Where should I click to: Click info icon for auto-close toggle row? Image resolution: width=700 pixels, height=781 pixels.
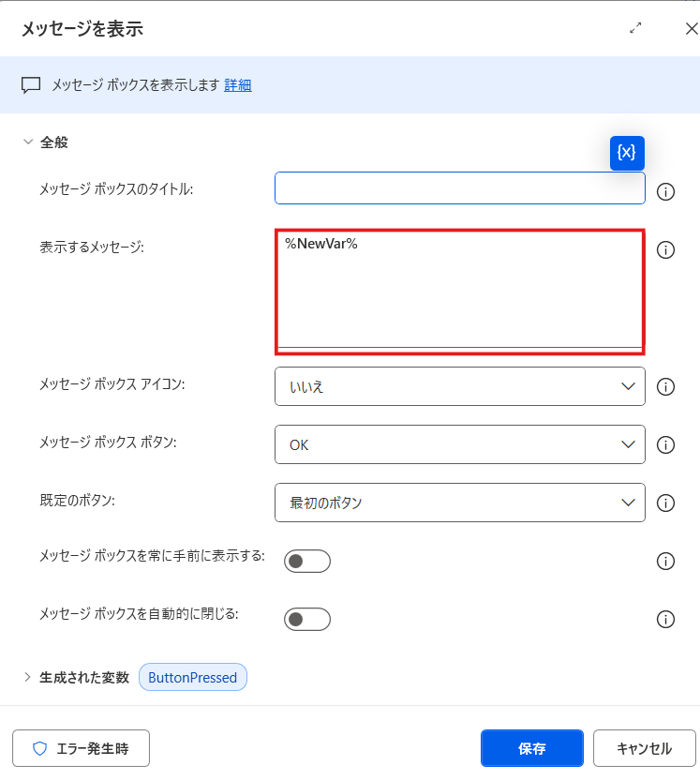pos(666,619)
